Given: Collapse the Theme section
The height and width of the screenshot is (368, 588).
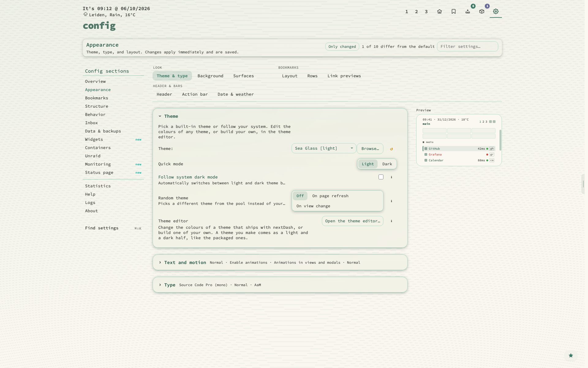Looking at the screenshot, I should point(168,116).
